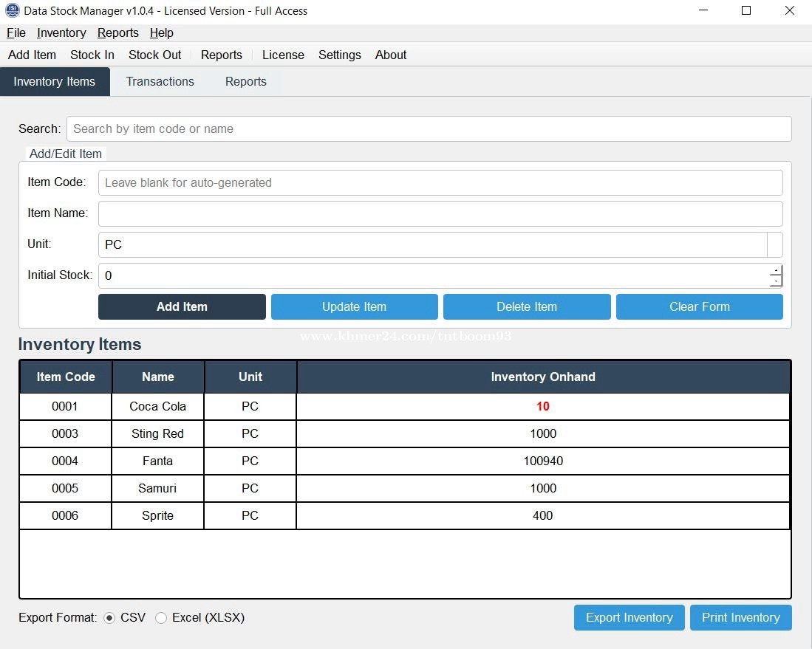Image resolution: width=812 pixels, height=649 pixels.
Task: Click the Clear Form button
Action: (x=699, y=307)
